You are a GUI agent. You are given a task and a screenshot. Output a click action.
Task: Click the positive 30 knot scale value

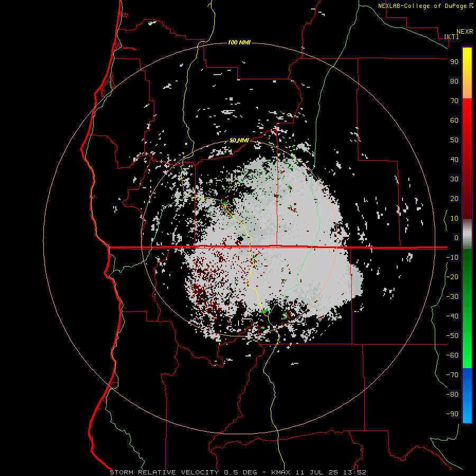pyautogui.click(x=454, y=179)
